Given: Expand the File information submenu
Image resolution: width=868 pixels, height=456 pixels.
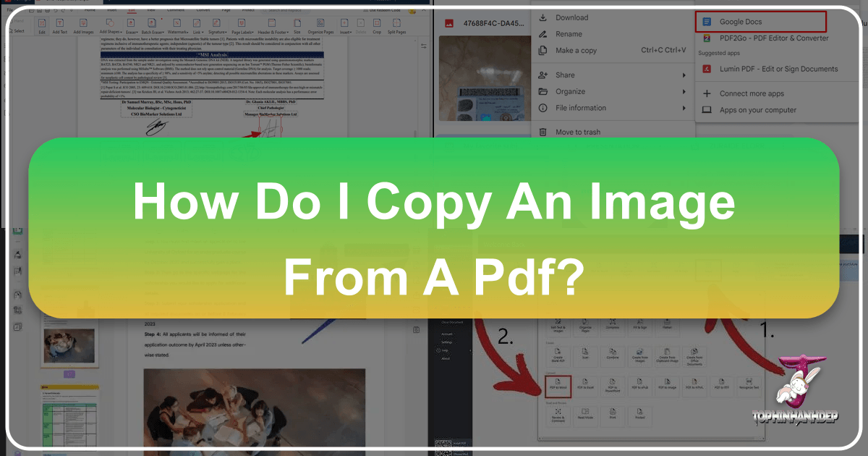Looking at the screenshot, I should 684,109.
